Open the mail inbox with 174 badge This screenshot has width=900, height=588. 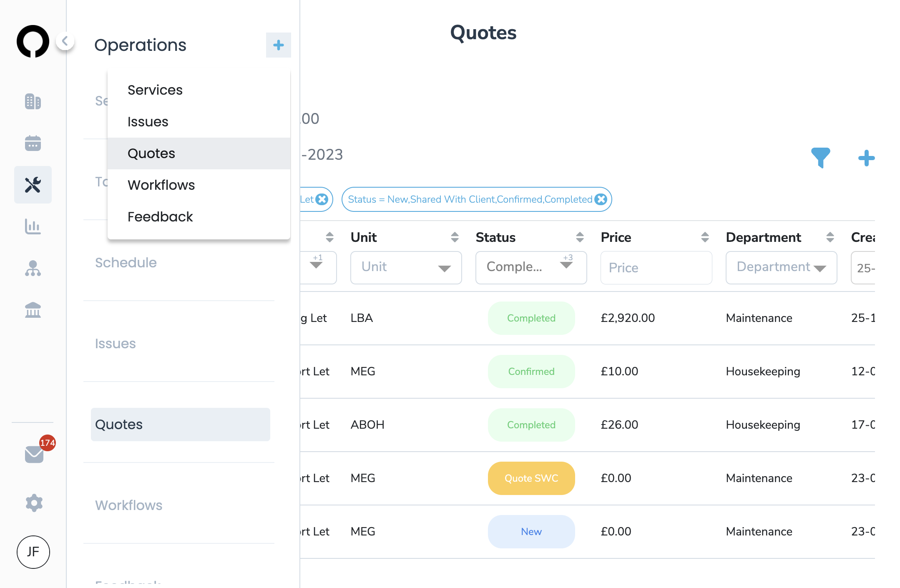pos(34,454)
